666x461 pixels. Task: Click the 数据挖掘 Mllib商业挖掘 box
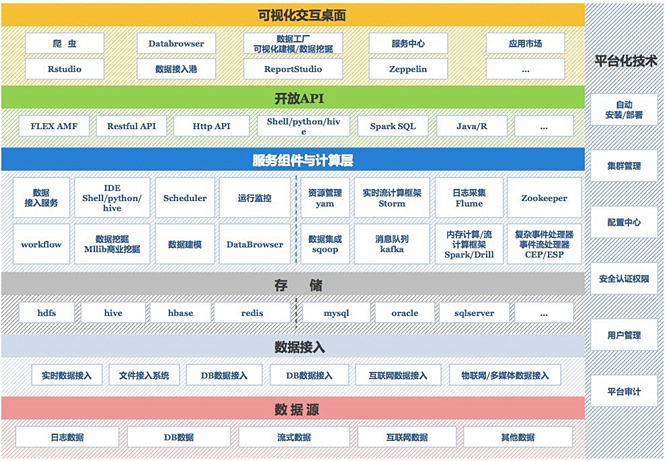[x=112, y=244]
